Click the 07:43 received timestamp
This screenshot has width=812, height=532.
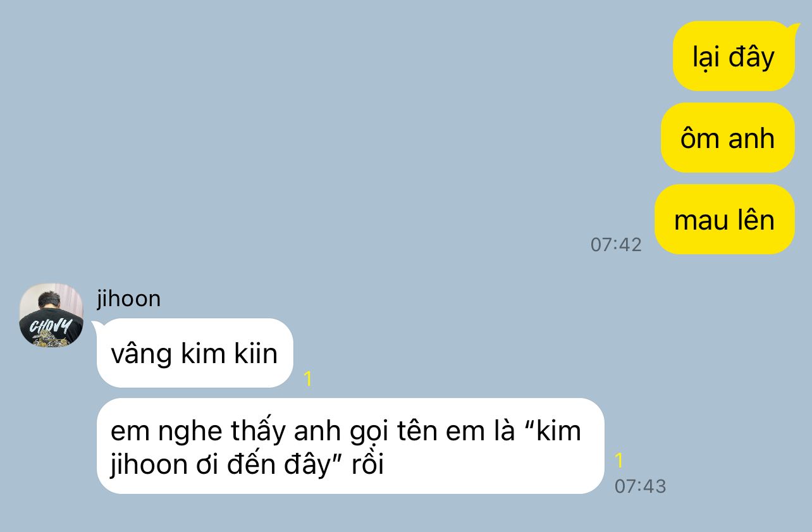point(640,486)
